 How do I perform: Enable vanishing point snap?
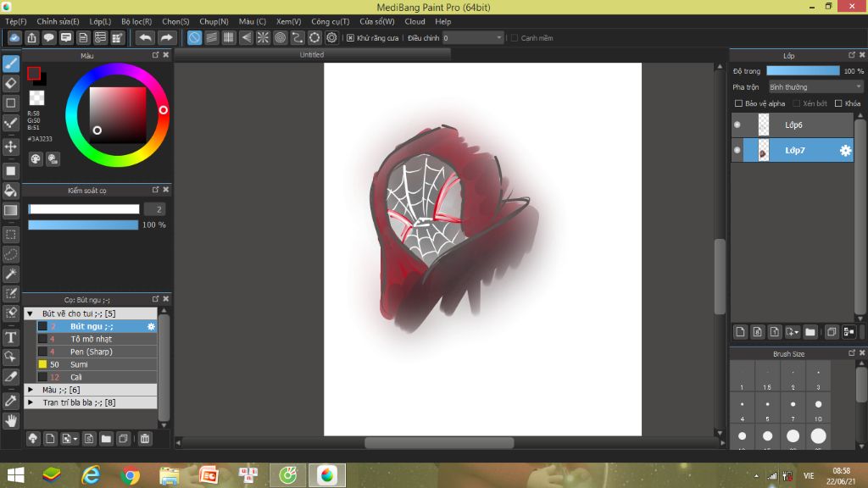pos(246,37)
